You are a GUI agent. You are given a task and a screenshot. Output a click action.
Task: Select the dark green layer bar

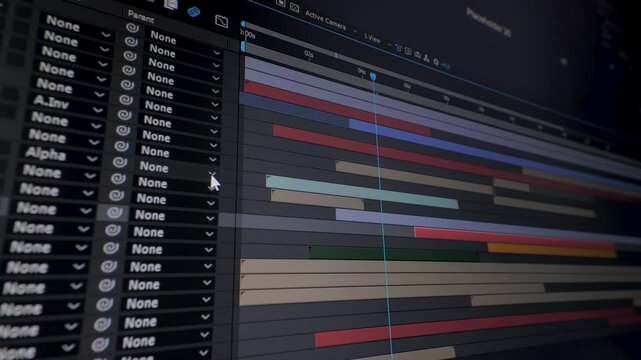coord(394,254)
